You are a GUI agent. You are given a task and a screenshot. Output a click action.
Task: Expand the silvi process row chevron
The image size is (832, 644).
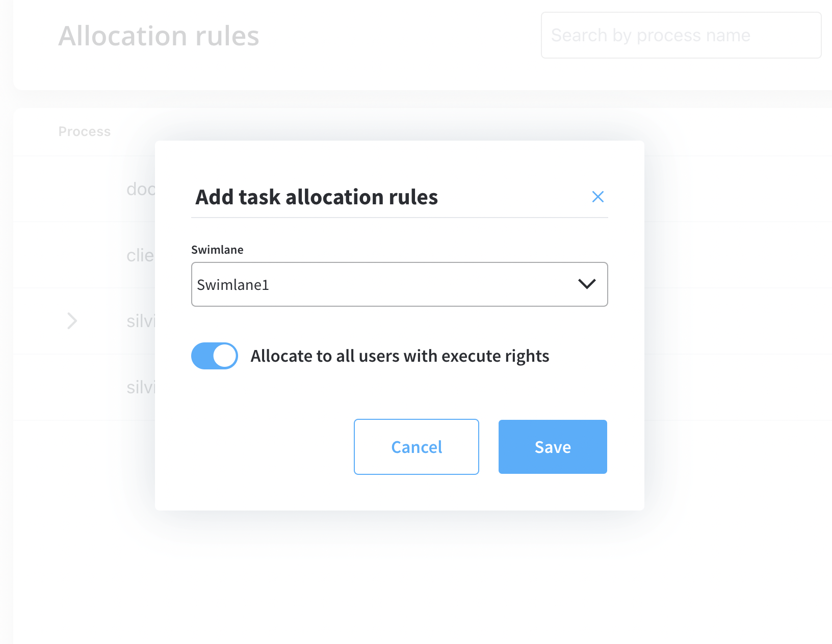tap(72, 320)
